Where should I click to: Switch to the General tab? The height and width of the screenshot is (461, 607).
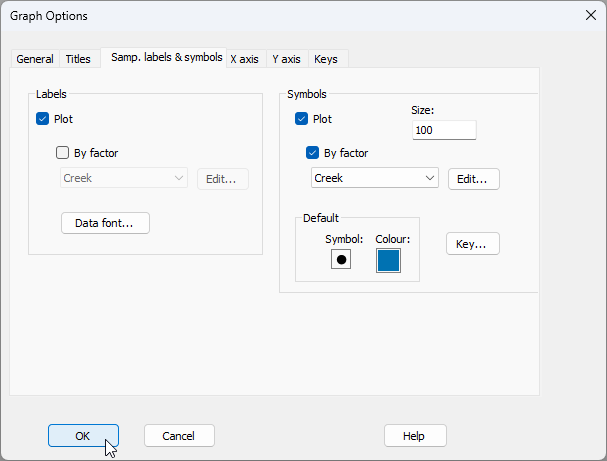pos(35,59)
